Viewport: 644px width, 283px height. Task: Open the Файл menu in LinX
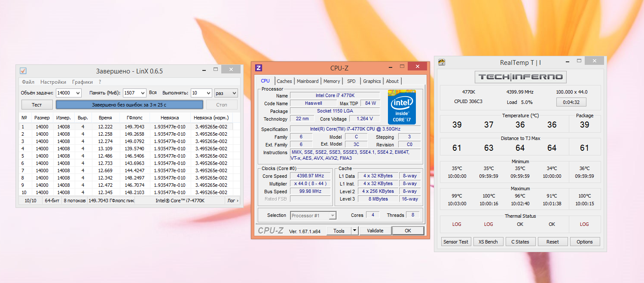pos(28,82)
